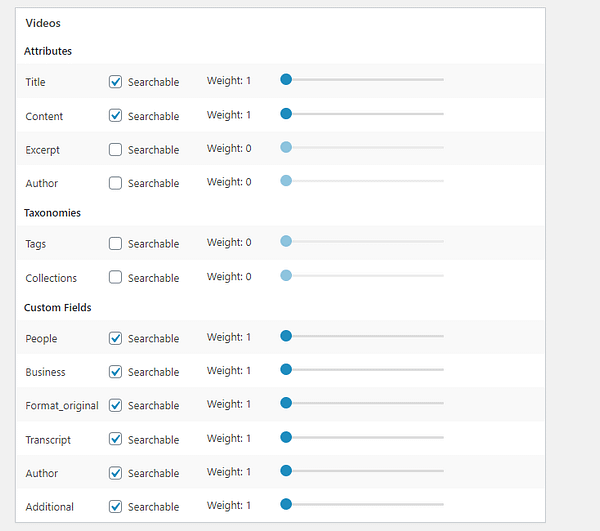The width and height of the screenshot is (600, 531).
Task: Uncheck Searchable for the Title attribute
Action: tap(115, 82)
